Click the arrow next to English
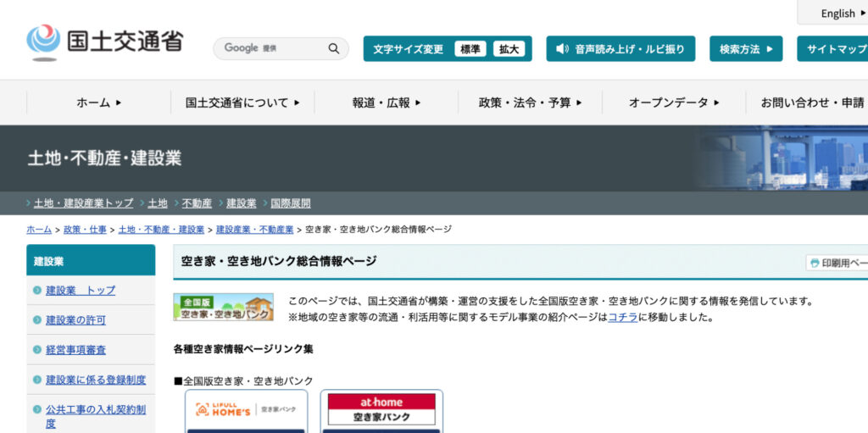The height and width of the screenshot is (433, 868). point(863,14)
